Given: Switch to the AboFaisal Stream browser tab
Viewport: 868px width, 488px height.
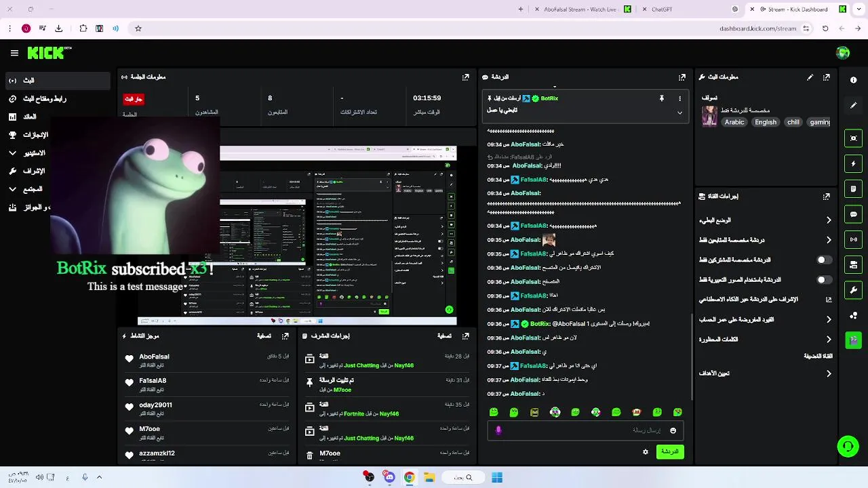Looking at the screenshot, I should pos(583,9).
